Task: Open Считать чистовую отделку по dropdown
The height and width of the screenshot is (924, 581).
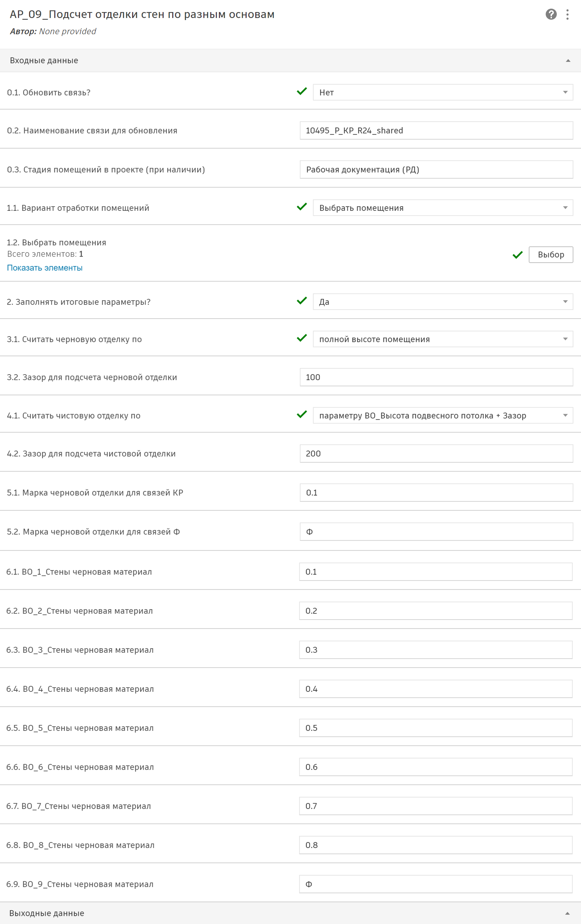Action: tap(443, 416)
